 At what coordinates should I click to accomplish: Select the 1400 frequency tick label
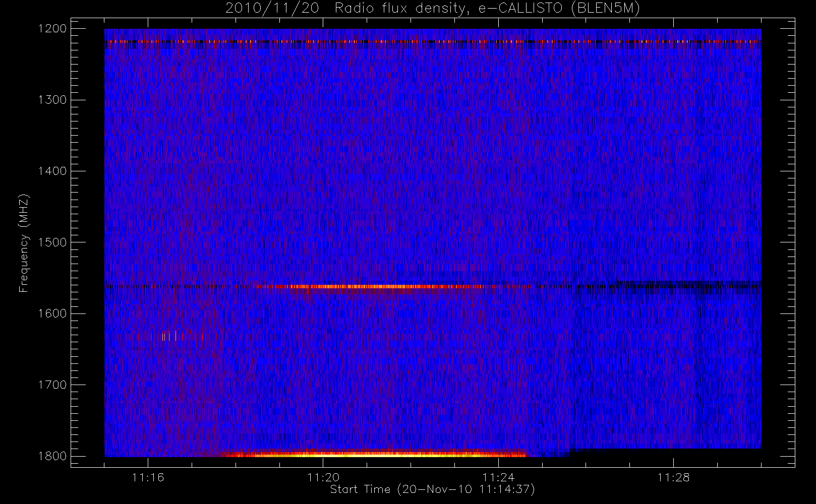click(x=52, y=171)
